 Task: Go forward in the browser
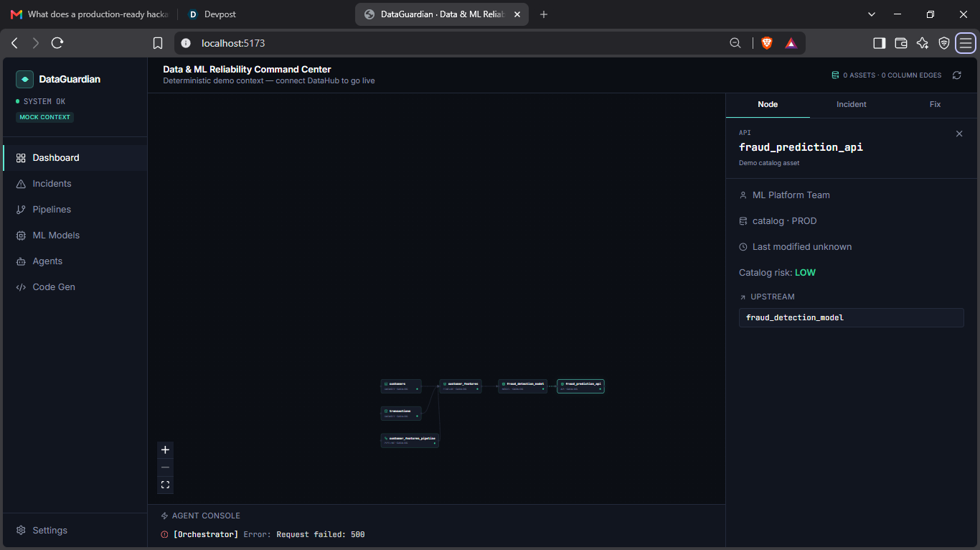(x=36, y=43)
